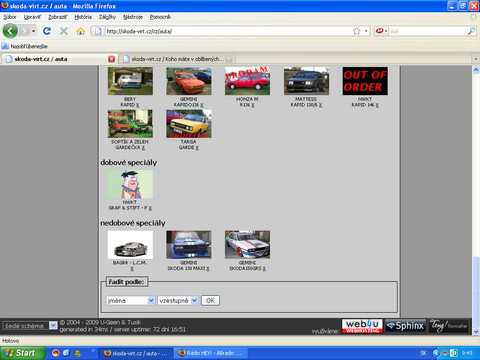Click the Sphinx logo in the footer

pyautogui.click(x=405, y=326)
